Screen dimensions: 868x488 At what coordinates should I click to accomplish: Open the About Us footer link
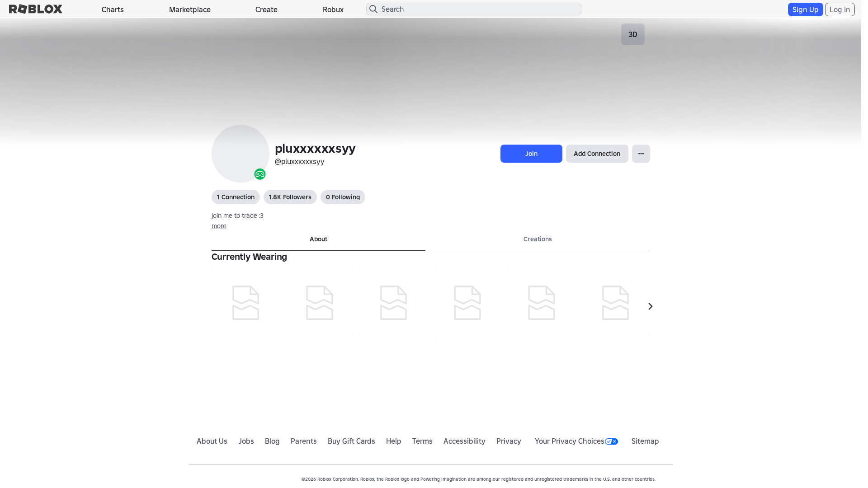click(212, 441)
